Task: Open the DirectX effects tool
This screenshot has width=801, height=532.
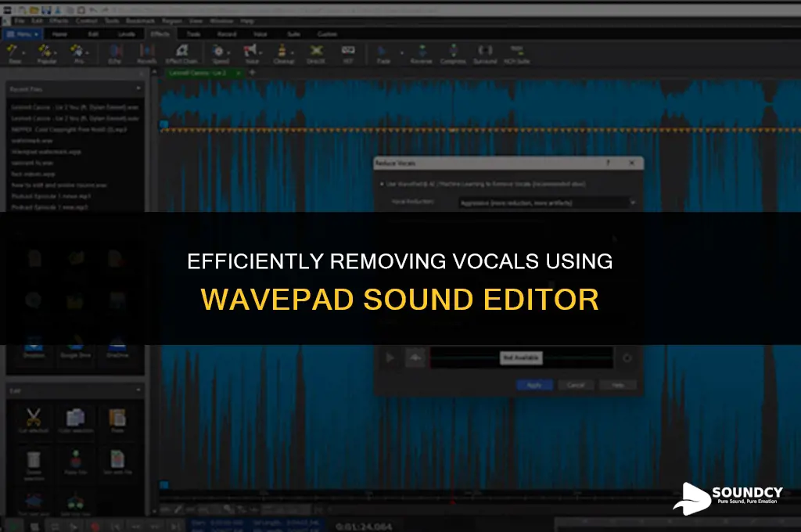Action: tap(316, 54)
